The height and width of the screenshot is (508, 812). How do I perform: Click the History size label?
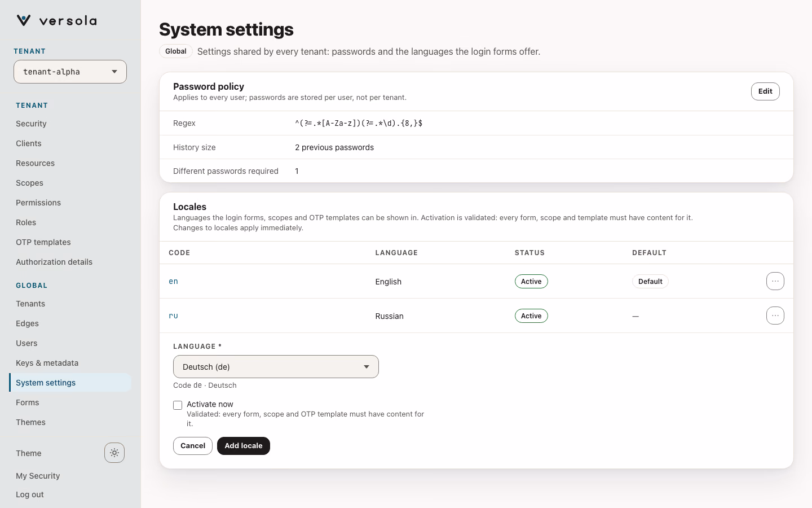pos(195,147)
